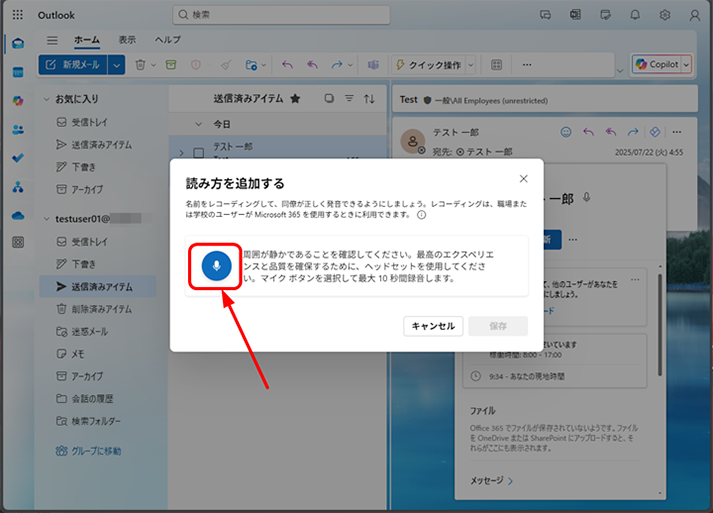Click the profile card scrollbar
Image resolution: width=713 pixels, height=513 pixels.
659,325
